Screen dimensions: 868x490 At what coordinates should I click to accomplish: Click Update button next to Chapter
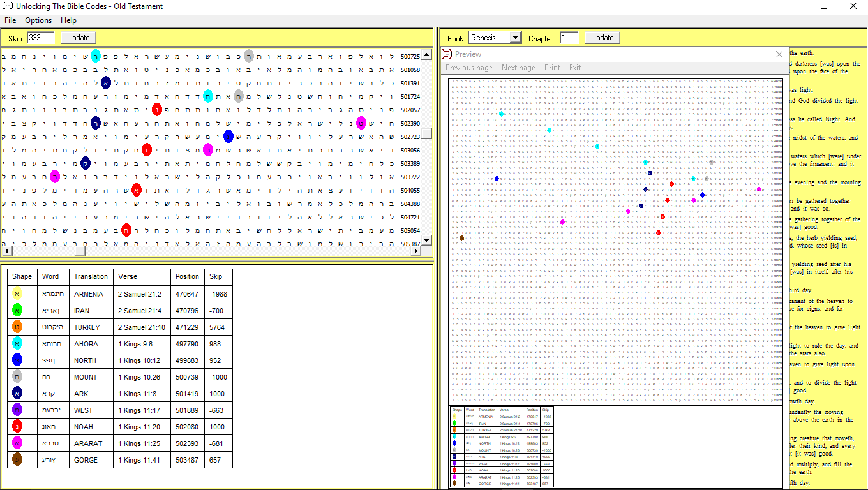coord(602,38)
